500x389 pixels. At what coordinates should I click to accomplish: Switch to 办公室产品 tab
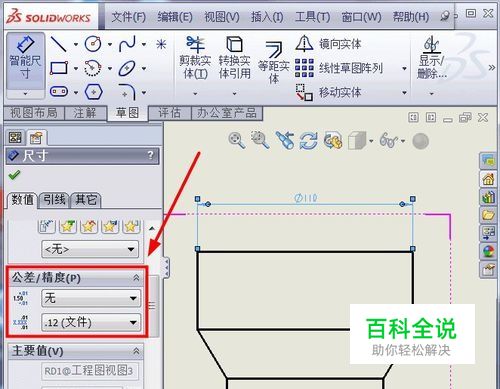tap(227, 113)
